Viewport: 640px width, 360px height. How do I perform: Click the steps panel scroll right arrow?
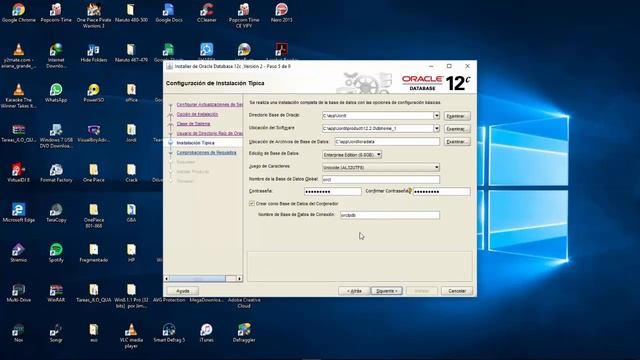click(240, 278)
